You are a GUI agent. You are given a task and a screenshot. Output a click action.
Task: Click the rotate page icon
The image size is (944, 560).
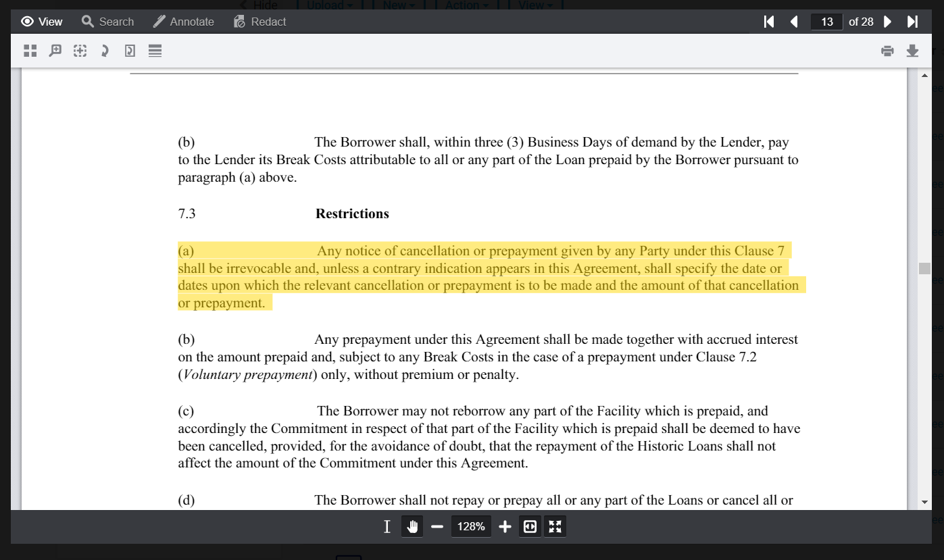pos(130,51)
